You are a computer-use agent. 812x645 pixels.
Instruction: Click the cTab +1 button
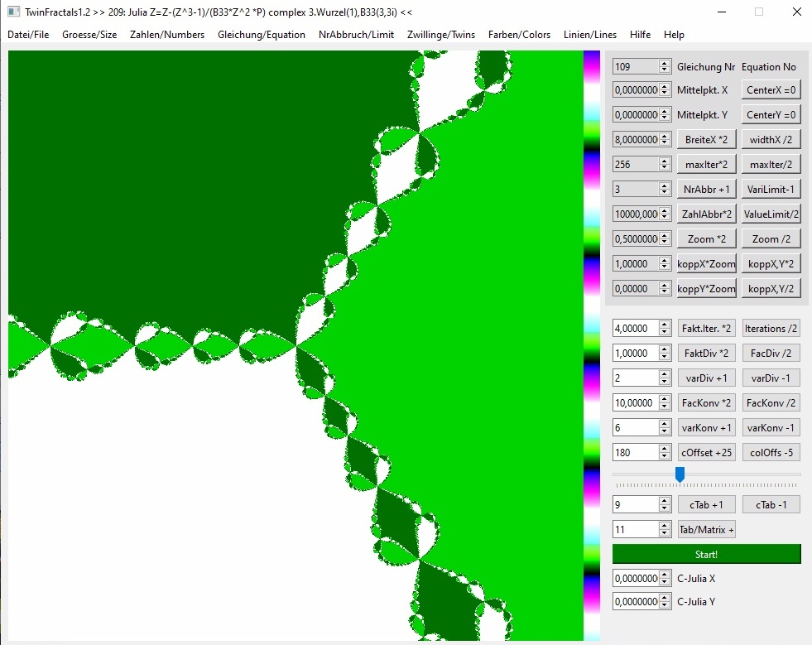coord(706,504)
